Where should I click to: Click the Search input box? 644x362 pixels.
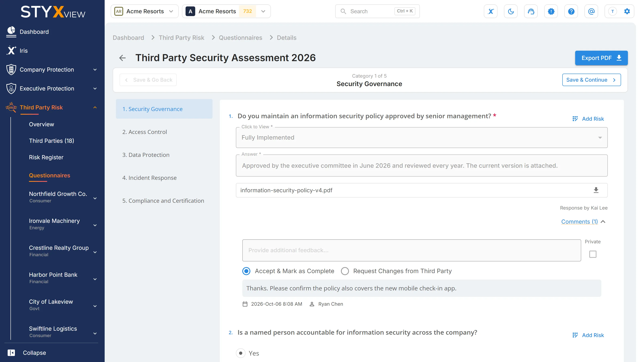point(377,11)
